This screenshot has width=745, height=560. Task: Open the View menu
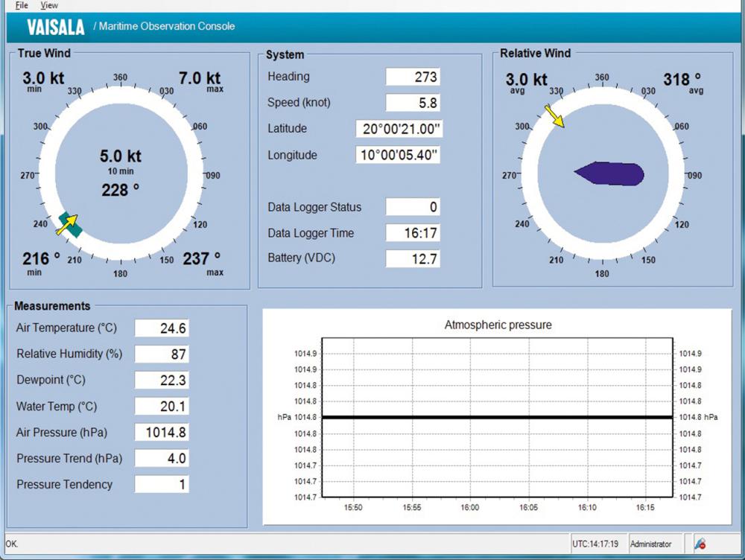(49, 5)
